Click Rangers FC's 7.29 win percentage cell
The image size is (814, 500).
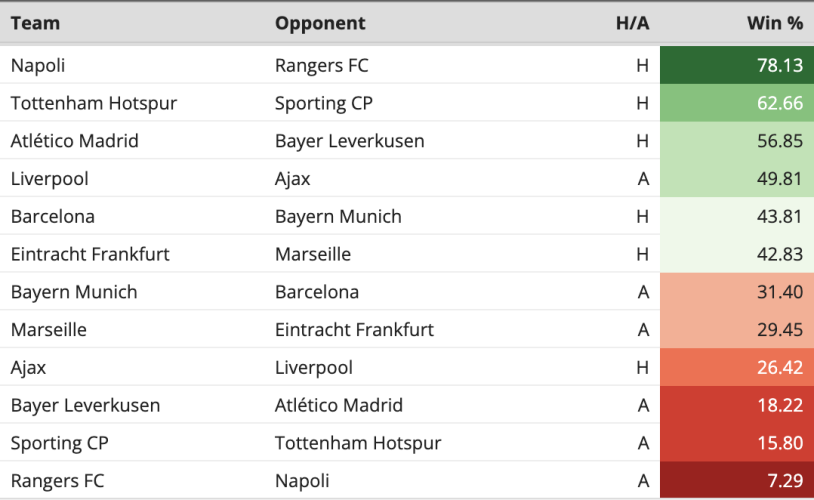click(x=737, y=480)
